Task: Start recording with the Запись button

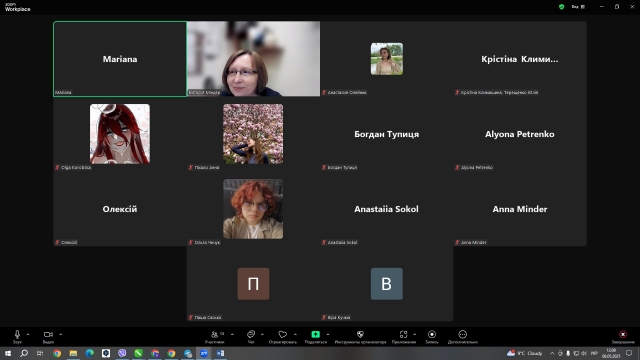Action: point(432,337)
